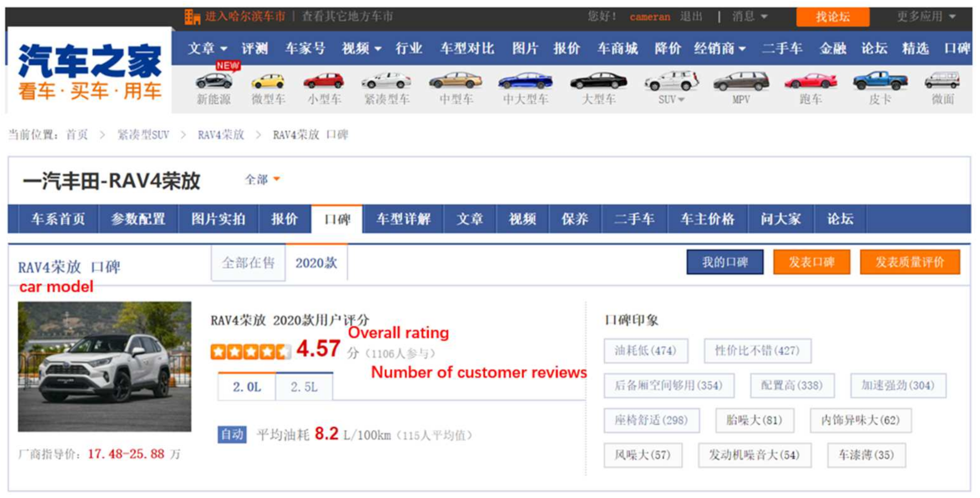The height and width of the screenshot is (498, 980).
Task: Select the 微型车 yellow car icon
Action: [x=268, y=81]
